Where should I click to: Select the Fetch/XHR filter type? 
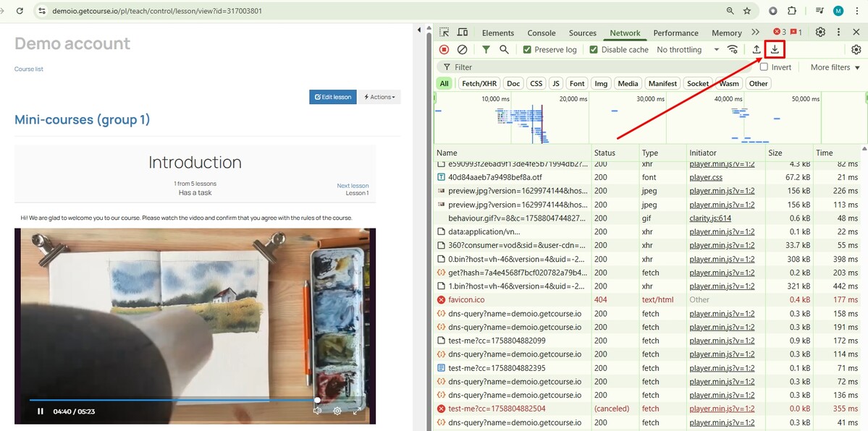[x=479, y=83]
